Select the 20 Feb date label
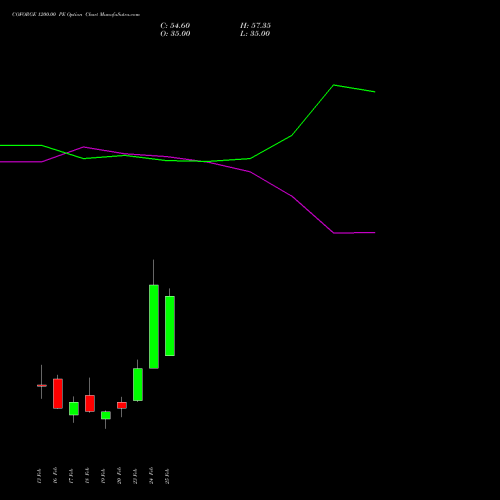 119,476
